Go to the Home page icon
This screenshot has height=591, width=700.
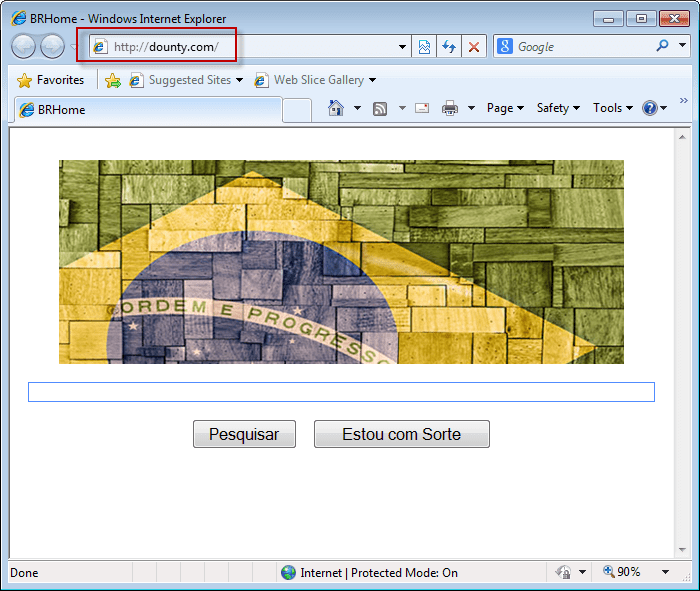(x=336, y=108)
